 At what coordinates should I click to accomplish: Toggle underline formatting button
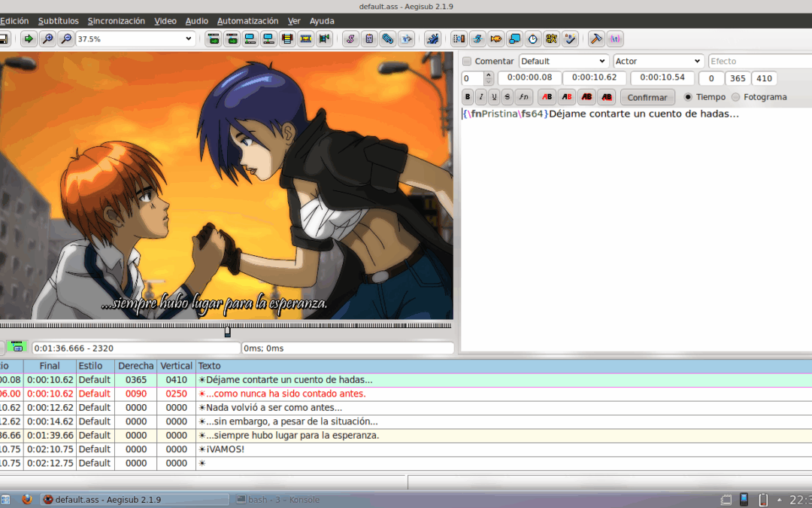tap(494, 97)
